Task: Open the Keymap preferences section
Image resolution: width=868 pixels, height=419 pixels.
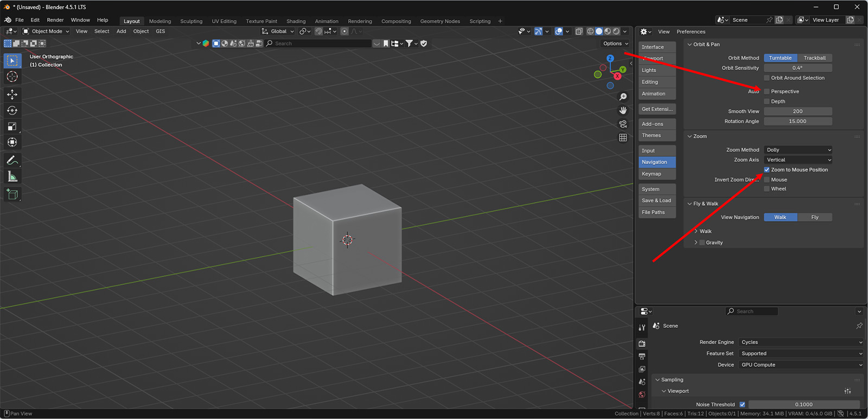Action: pos(652,174)
